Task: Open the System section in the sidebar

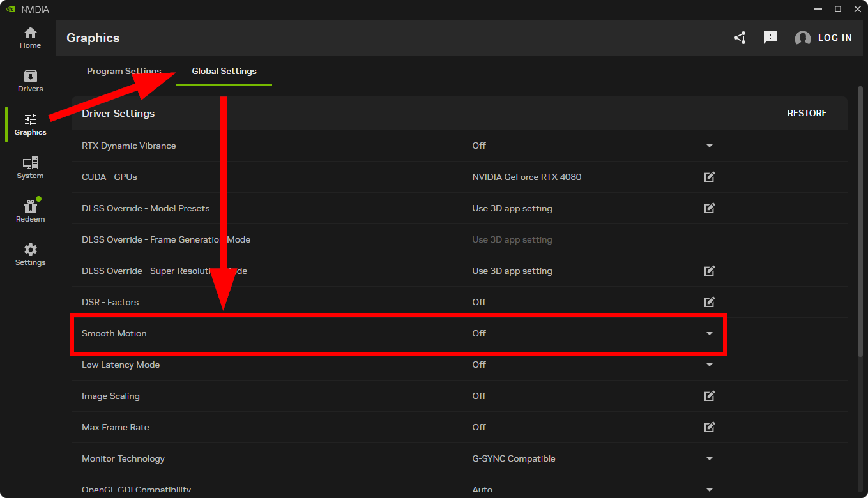Action: (29, 167)
